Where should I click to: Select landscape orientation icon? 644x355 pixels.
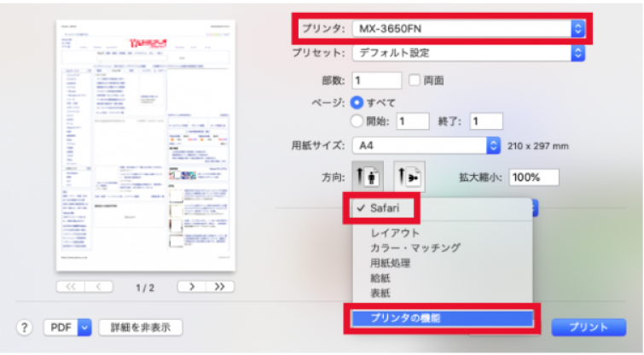409,177
